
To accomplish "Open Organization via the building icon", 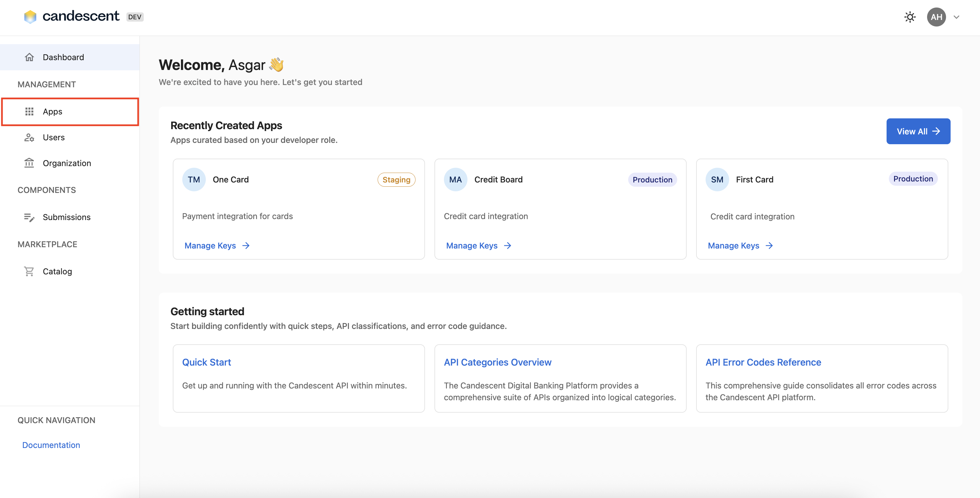I will coord(29,163).
